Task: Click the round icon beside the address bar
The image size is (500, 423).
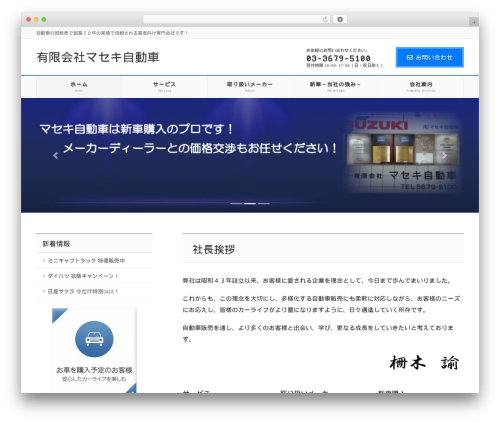Action: [x=340, y=19]
